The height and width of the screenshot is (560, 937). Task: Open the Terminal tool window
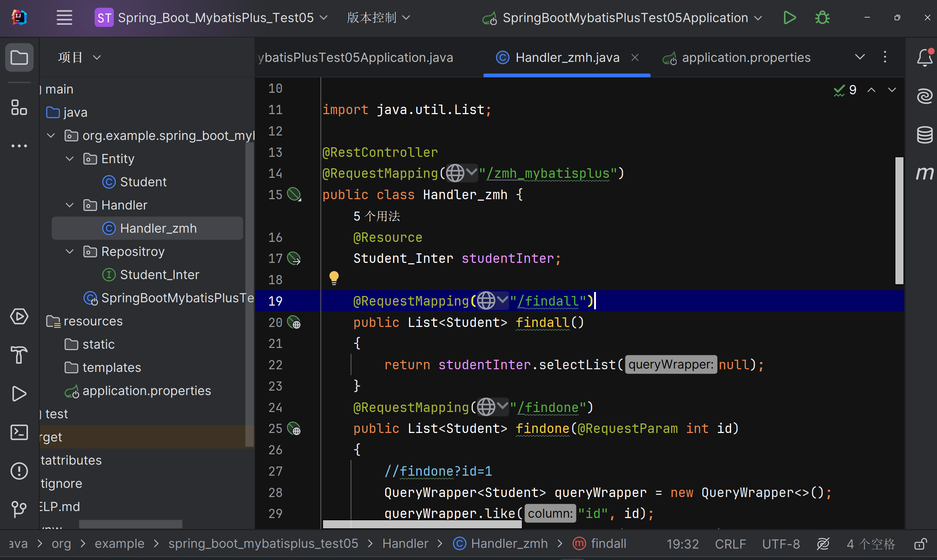coord(19,433)
